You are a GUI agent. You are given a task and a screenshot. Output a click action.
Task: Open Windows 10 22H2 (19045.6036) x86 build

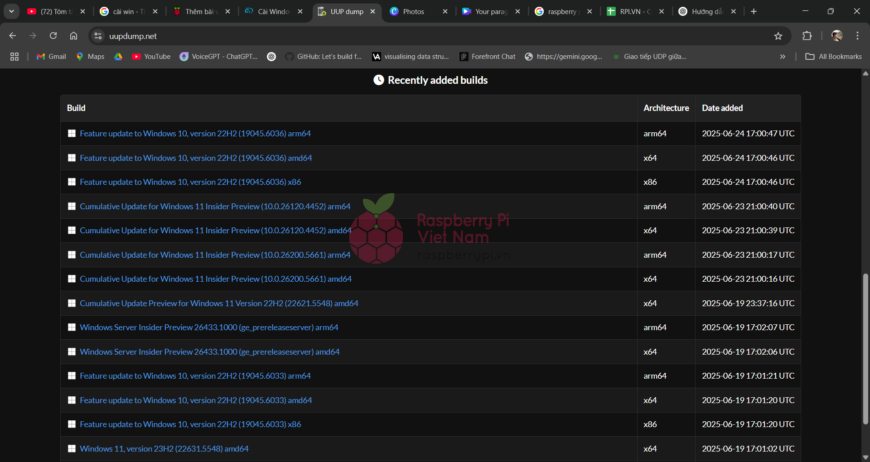[x=190, y=182]
